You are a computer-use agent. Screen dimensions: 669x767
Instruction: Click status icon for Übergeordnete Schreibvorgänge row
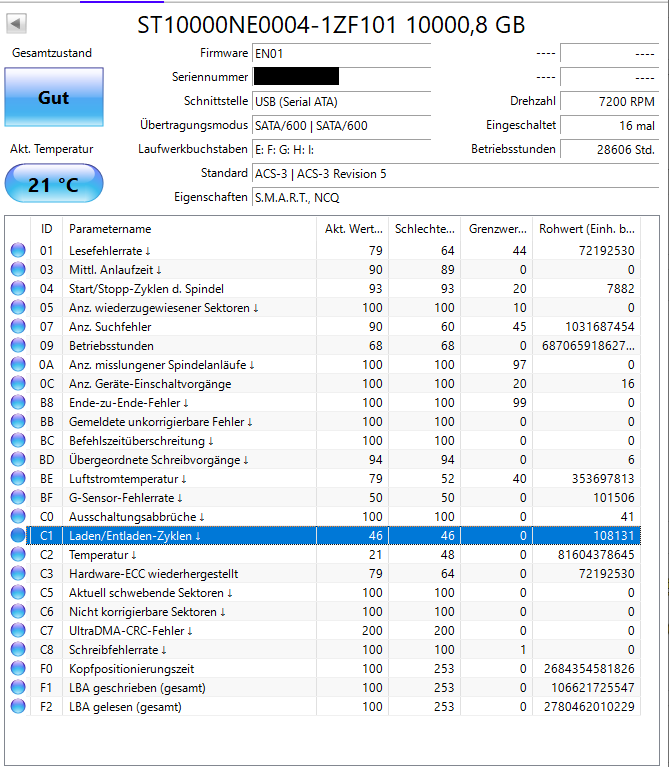coord(18,459)
